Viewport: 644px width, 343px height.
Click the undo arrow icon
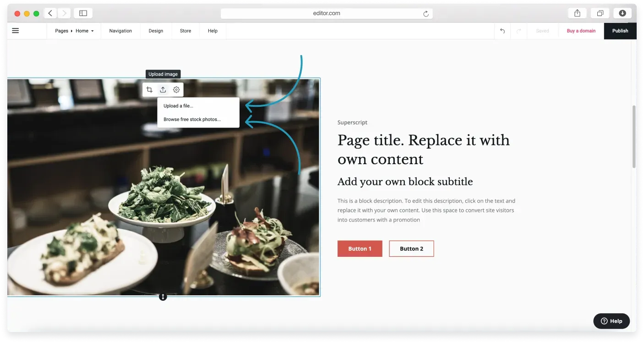click(x=502, y=31)
